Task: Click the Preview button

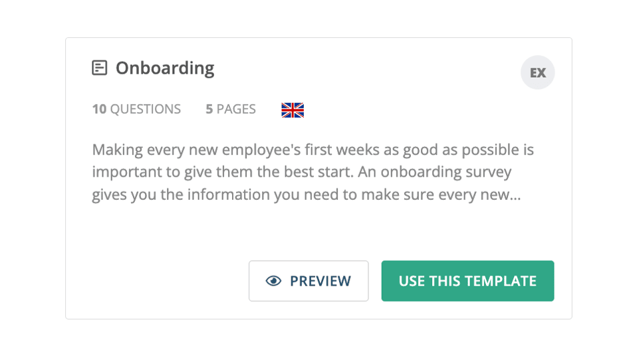Action: 309,281
